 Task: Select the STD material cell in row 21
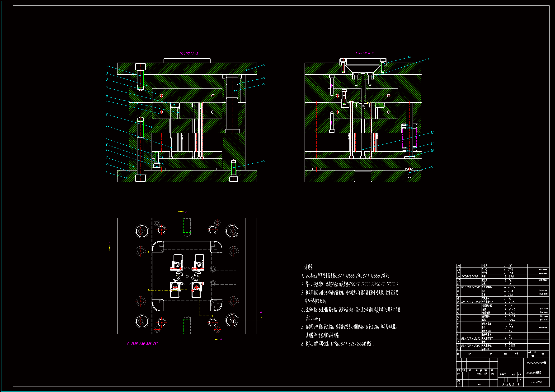click(511, 276)
